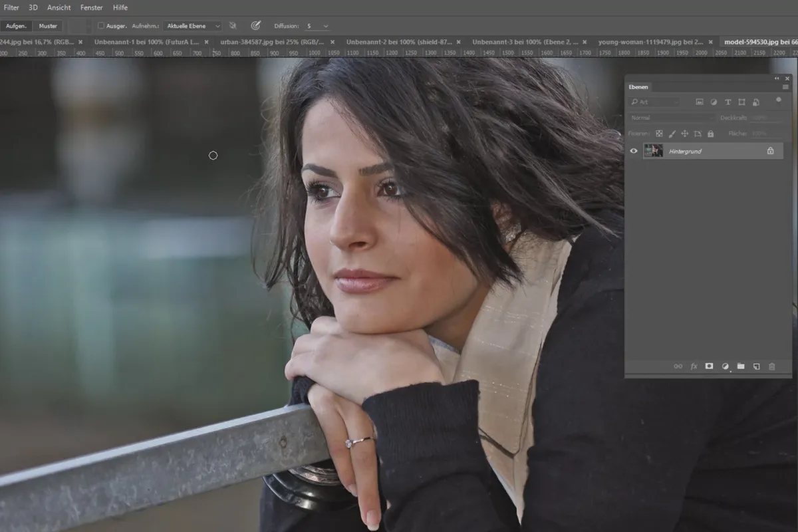Screen dimensions: 798x532
Task: Filter layers by adjustment layers icon
Action: [x=714, y=102]
